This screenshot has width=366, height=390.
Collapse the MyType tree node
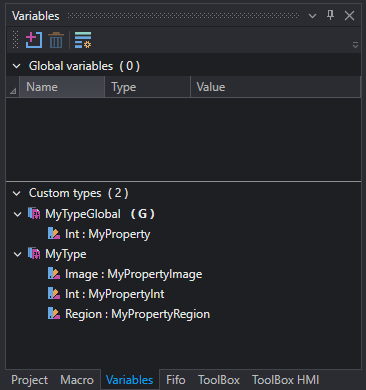point(17,255)
